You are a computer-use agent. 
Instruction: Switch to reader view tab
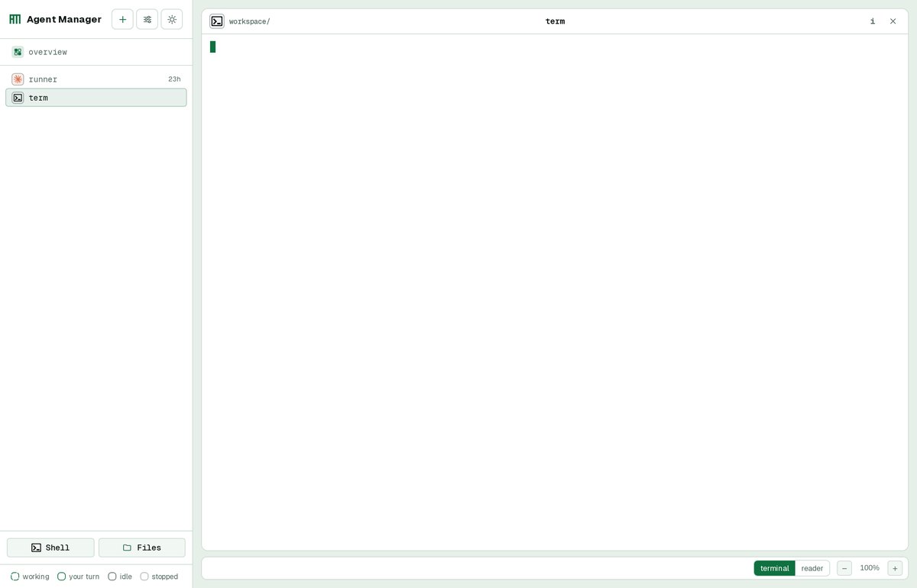pyautogui.click(x=812, y=568)
